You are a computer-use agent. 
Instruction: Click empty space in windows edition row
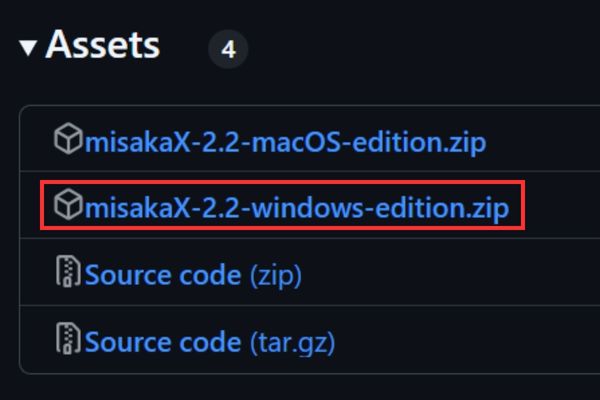click(560, 208)
